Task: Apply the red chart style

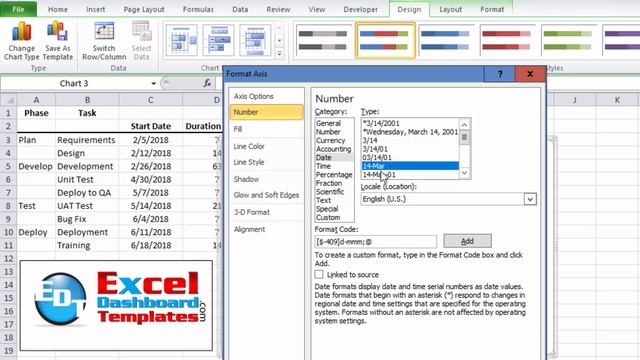Action: coord(507,40)
